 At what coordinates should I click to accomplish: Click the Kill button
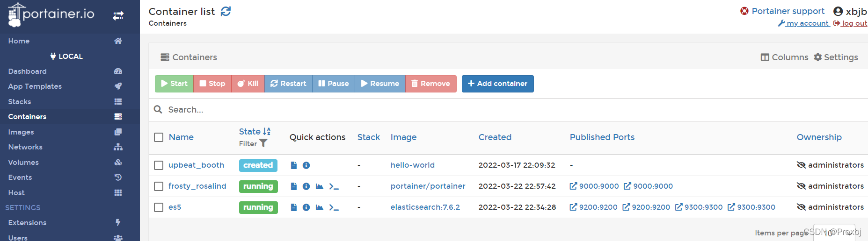[248, 84]
